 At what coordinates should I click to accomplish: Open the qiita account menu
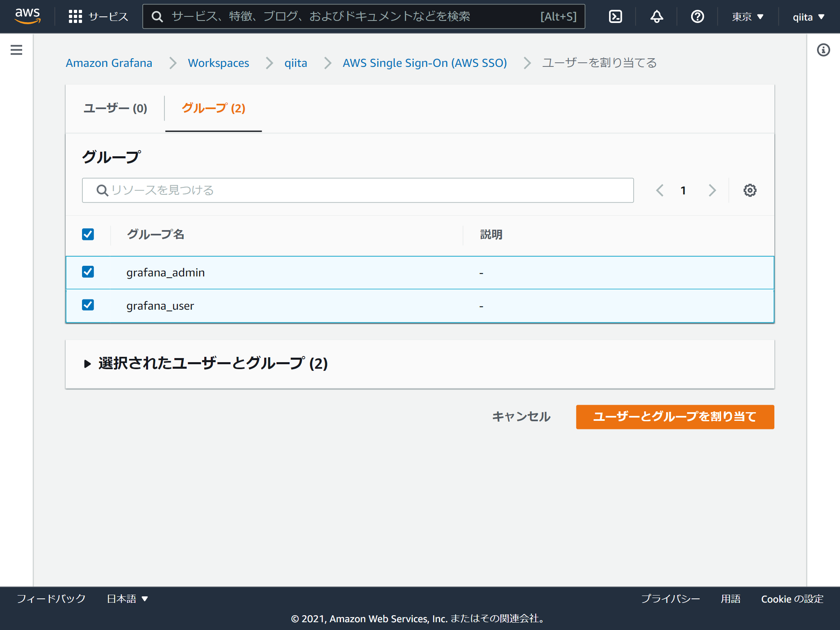pyautogui.click(x=807, y=16)
